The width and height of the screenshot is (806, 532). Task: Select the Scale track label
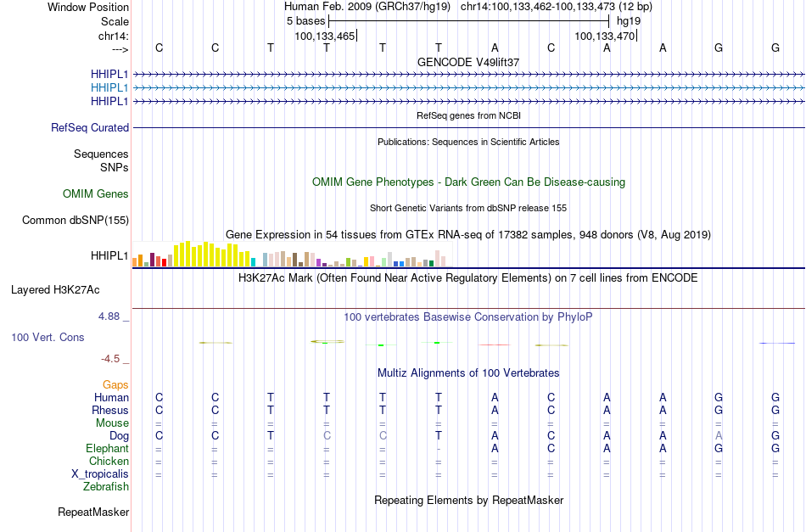pos(115,21)
